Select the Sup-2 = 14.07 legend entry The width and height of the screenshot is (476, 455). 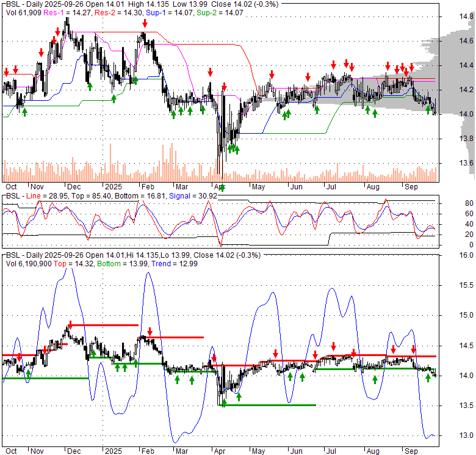[220, 12]
